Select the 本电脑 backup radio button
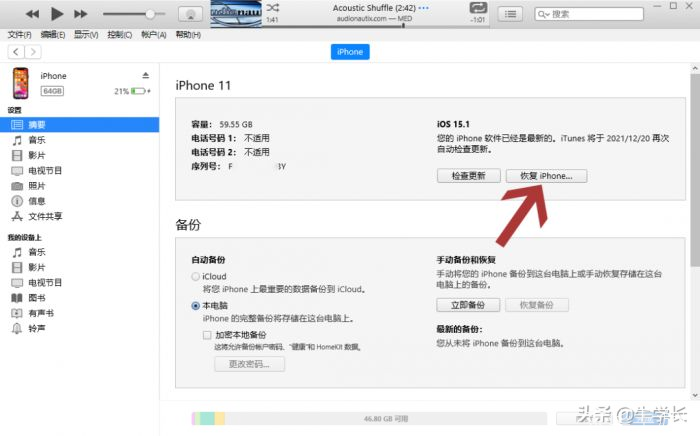Viewport: 700px width, 436px height. [196, 306]
